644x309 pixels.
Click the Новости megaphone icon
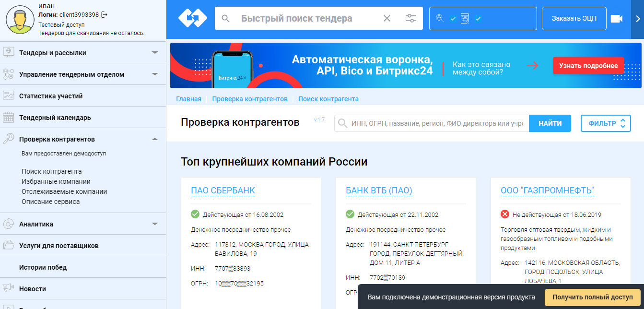(x=9, y=288)
